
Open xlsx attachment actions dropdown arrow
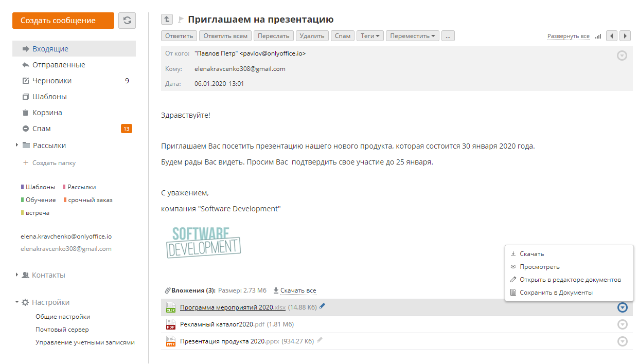coord(623,307)
